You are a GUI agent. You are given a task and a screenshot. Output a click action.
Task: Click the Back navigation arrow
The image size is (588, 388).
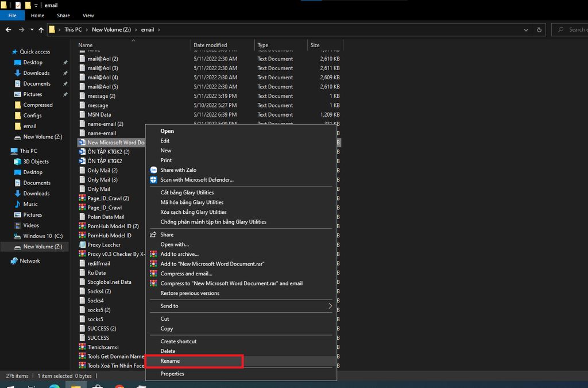tap(8, 30)
